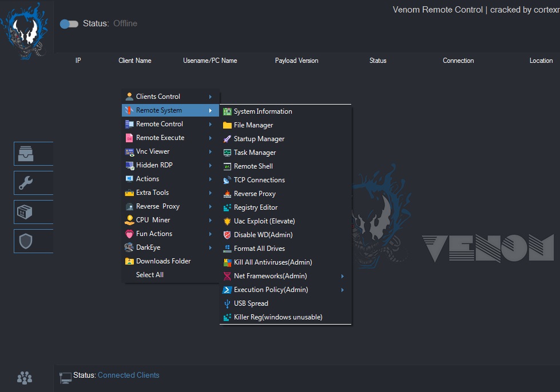The image size is (560, 392).
Task: Expand the Fun Actions submenu arrow
Action: 211,234
